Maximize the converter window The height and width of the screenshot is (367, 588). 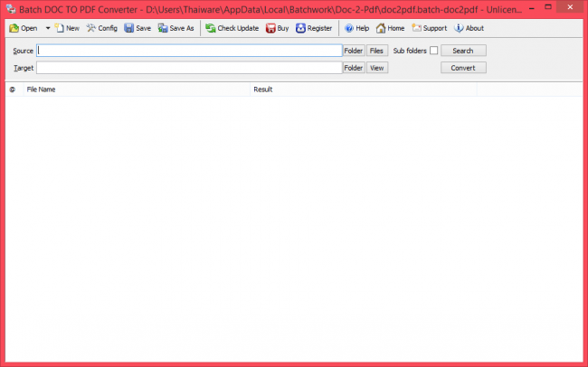pyautogui.click(x=548, y=8)
